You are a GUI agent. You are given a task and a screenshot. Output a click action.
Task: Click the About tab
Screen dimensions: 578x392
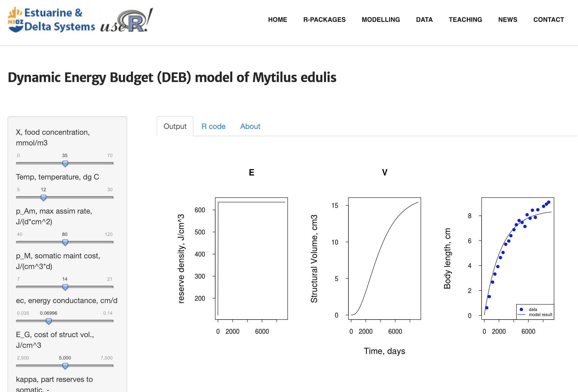coord(250,126)
